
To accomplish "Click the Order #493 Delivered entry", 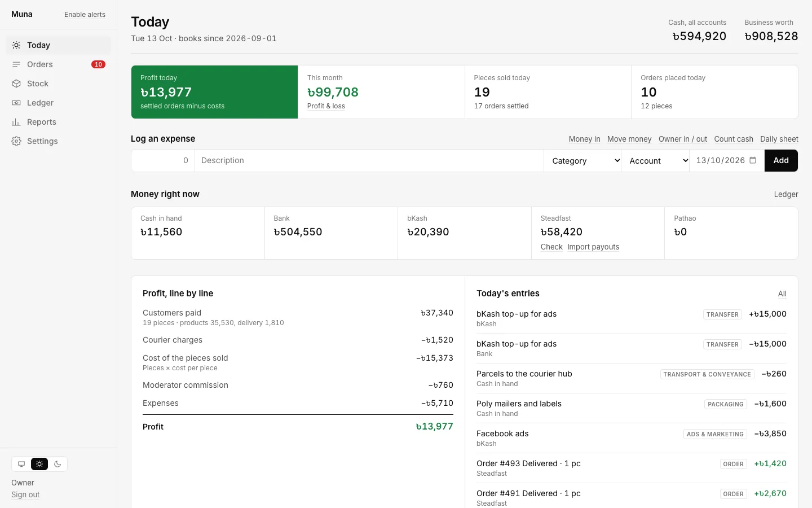I will (632, 468).
